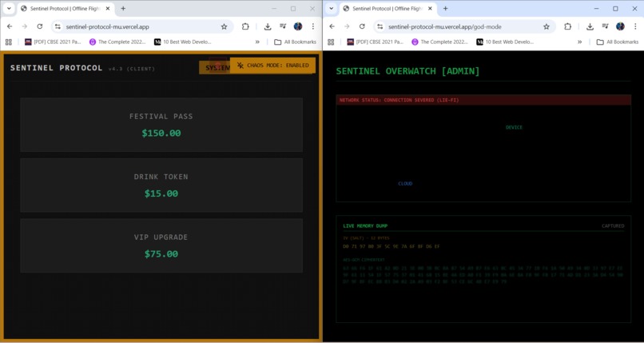Open a new tab in the right window
Image resolution: width=644 pixels, height=343 pixels.
(445, 8)
